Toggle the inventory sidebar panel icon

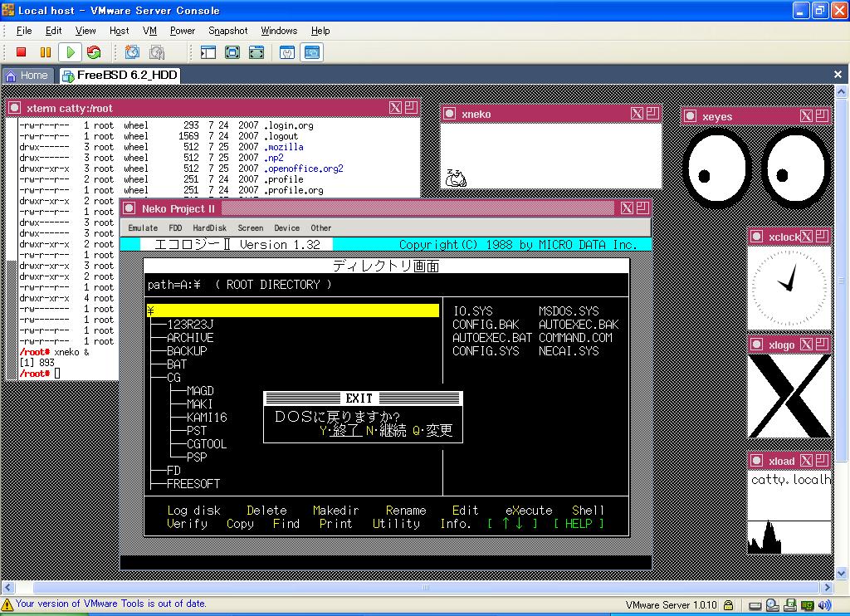pyautogui.click(x=208, y=52)
